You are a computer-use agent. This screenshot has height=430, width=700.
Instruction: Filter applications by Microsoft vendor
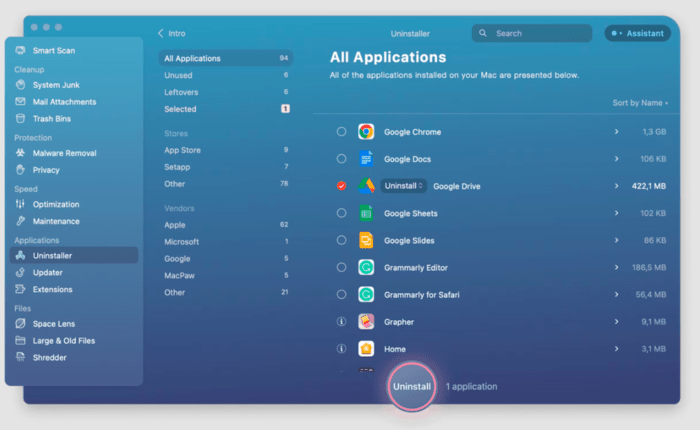[226, 242]
